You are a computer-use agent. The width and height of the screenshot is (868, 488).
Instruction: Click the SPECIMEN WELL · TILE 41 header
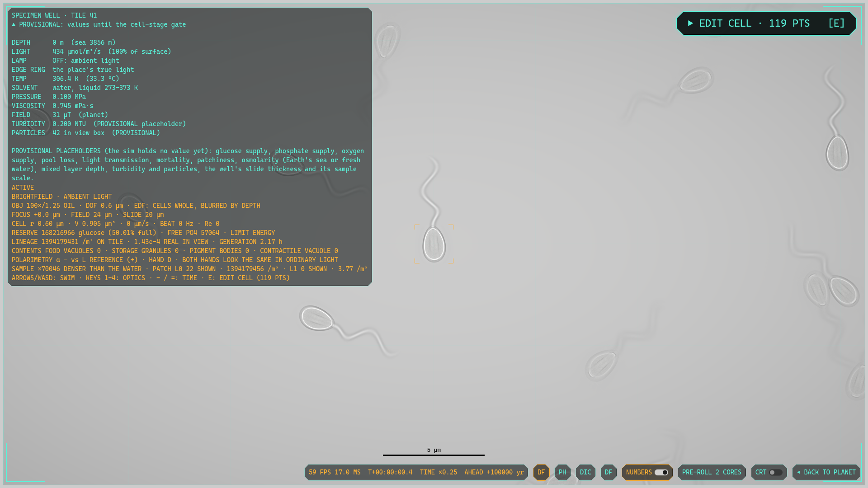[x=54, y=15]
